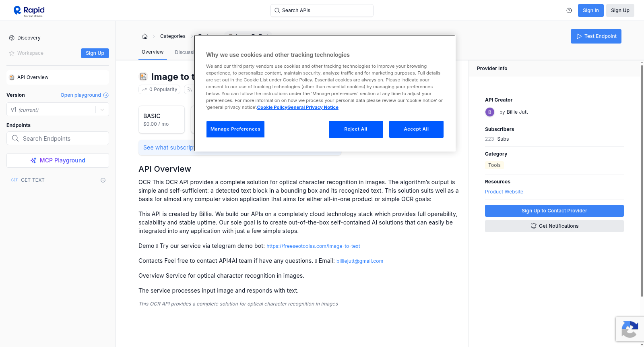Click the billiejutt@gmail.com email link
This screenshot has width=644, height=347.
coord(360,261)
